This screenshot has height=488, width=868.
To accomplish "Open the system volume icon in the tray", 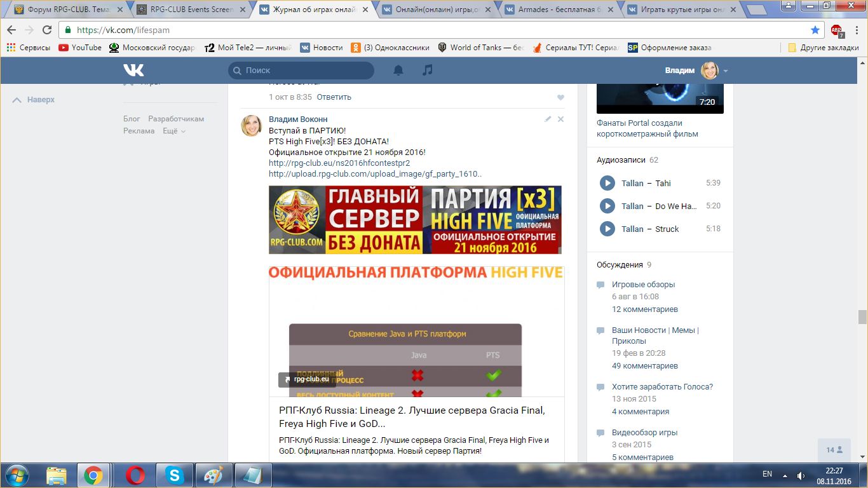I will (x=801, y=475).
